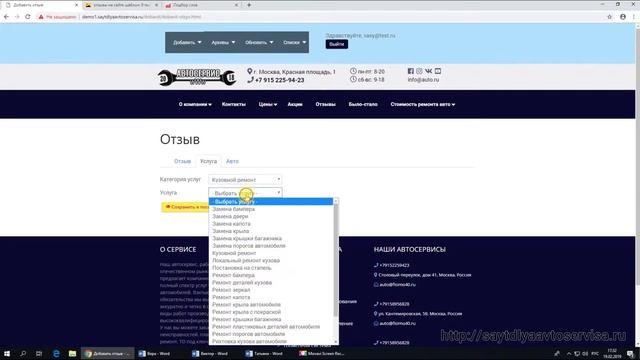Viewport: 640px width, 360px height.
Task: Switch to the 'Услуга' form tab
Action: [x=208, y=161]
